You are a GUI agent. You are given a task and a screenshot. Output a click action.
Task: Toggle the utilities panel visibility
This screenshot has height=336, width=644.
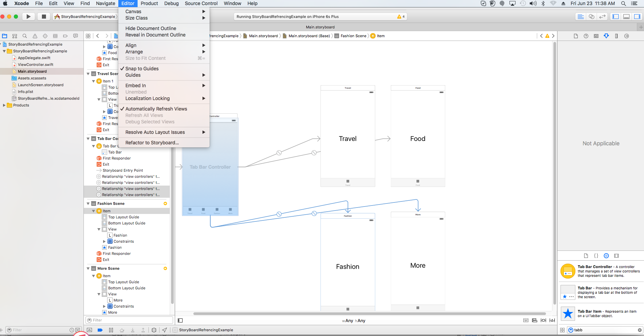pos(637,16)
